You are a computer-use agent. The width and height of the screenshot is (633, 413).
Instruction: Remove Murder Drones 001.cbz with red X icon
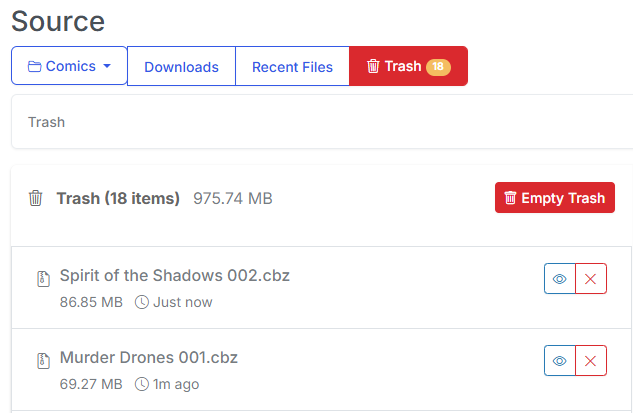pos(591,361)
